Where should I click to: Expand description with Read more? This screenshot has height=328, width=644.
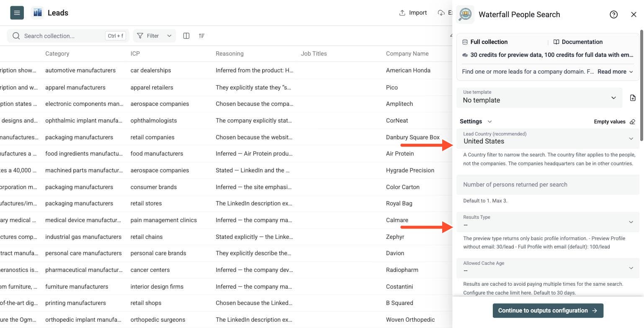pos(615,72)
